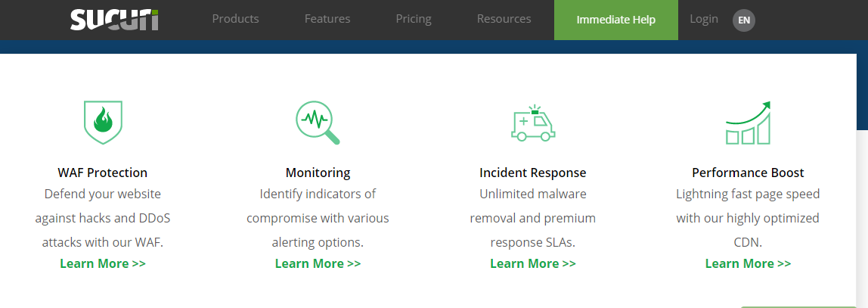Select the Performance Boost heading
The height and width of the screenshot is (308, 868).
(x=748, y=173)
